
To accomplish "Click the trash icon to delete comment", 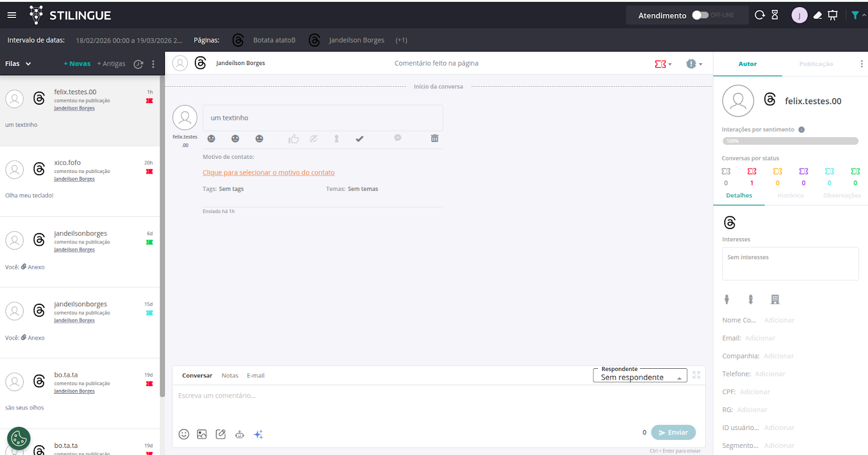I will pos(435,138).
